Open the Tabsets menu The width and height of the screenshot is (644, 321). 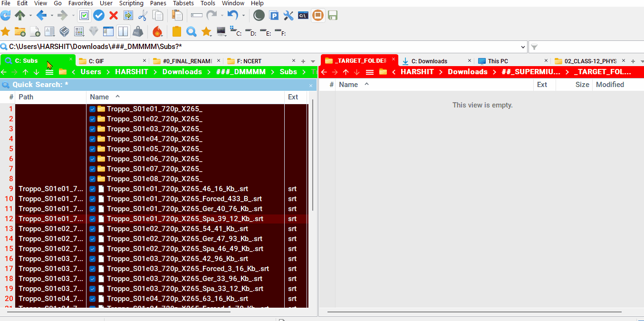tap(183, 3)
